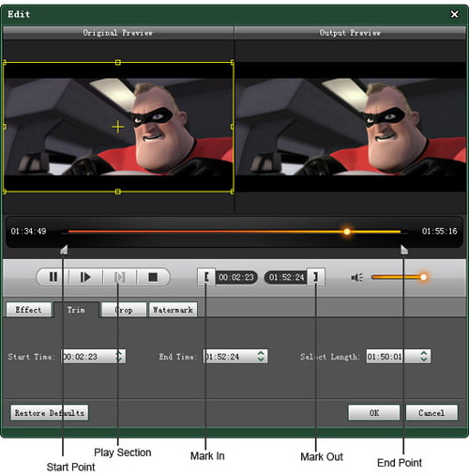Pause playback with the pause button
The image size is (469, 476).
pyautogui.click(x=53, y=277)
